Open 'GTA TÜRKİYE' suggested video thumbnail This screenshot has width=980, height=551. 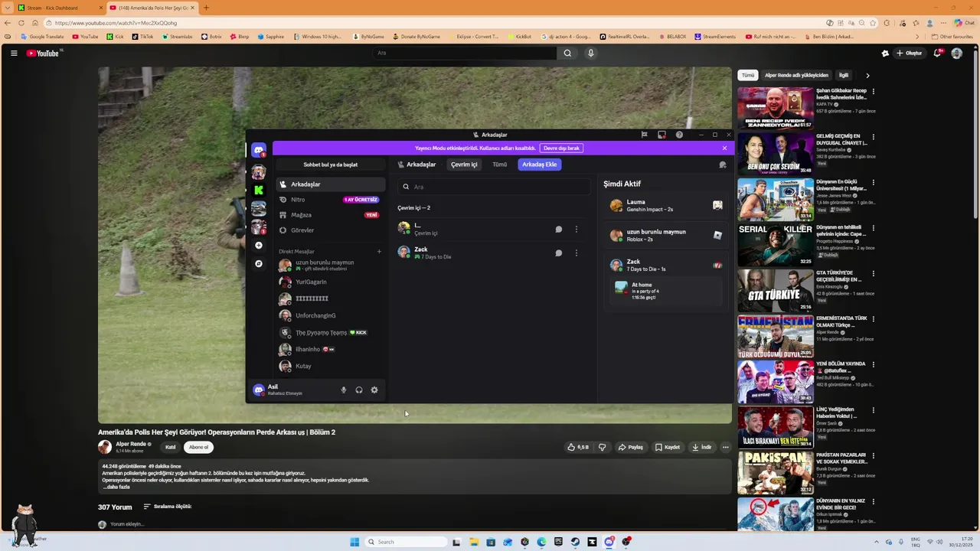click(776, 291)
